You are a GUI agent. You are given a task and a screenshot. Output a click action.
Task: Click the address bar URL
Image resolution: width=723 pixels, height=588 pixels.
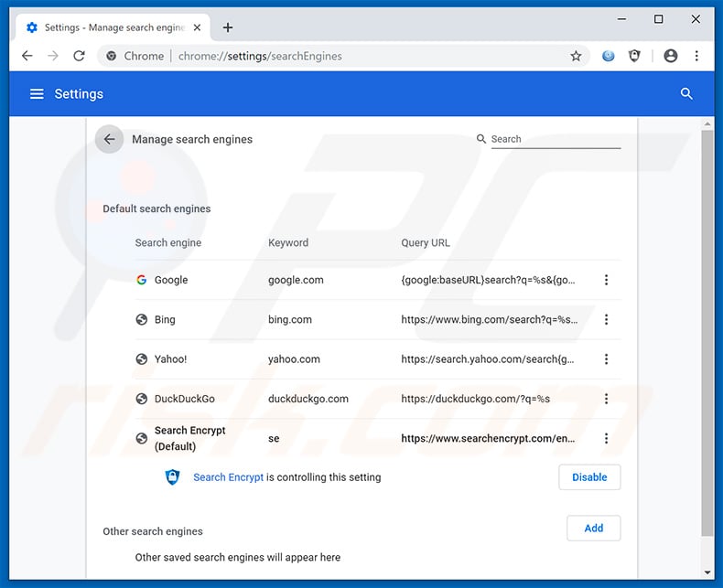pos(260,56)
